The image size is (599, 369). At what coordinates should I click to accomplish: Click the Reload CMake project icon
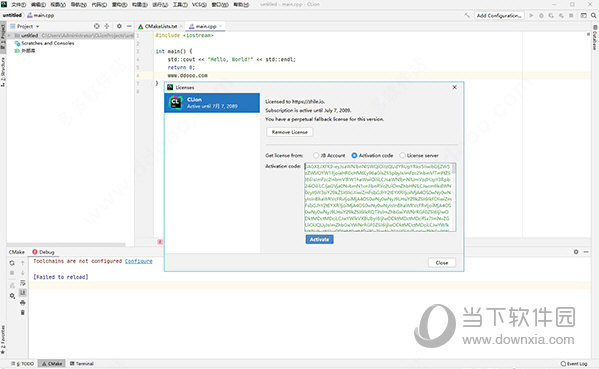coord(12,263)
